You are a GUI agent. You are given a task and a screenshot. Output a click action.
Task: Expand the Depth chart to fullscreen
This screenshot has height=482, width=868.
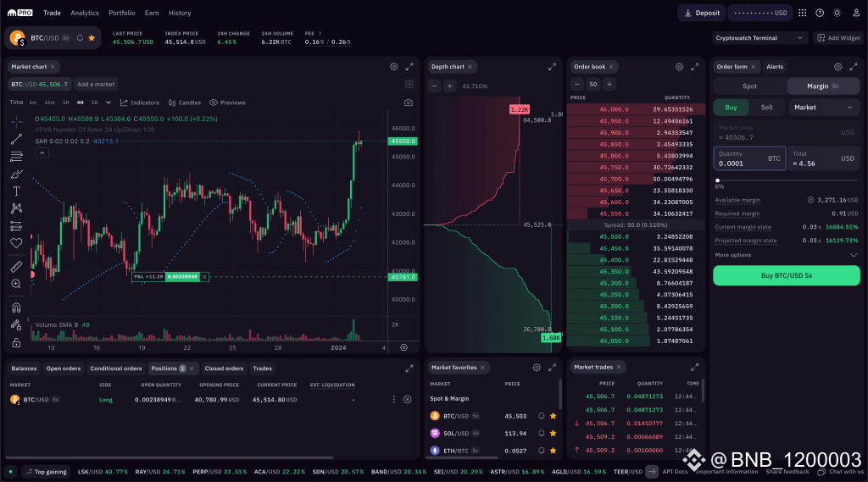552,66
